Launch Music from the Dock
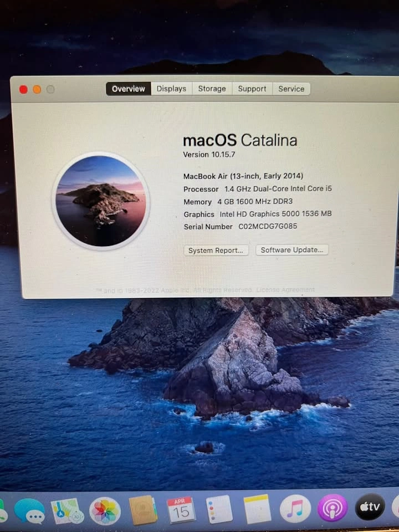The height and width of the screenshot is (532, 399). click(x=295, y=509)
